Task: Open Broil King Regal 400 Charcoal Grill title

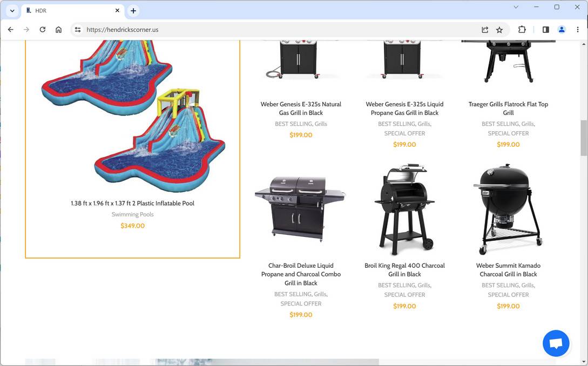Action: [x=404, y=270]
